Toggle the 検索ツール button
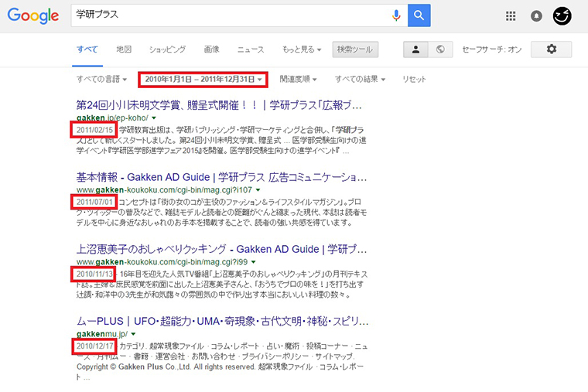Screen dimensions: 588x392 355,49
